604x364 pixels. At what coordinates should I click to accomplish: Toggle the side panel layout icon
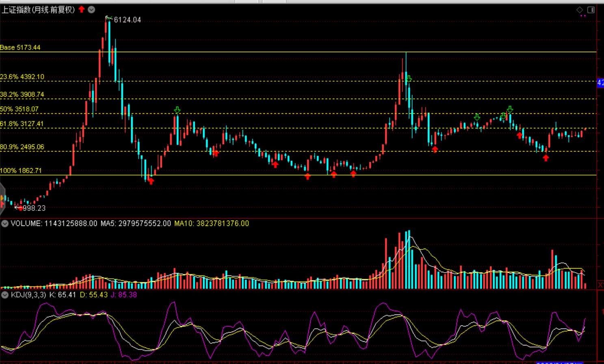tap(591, 10)
